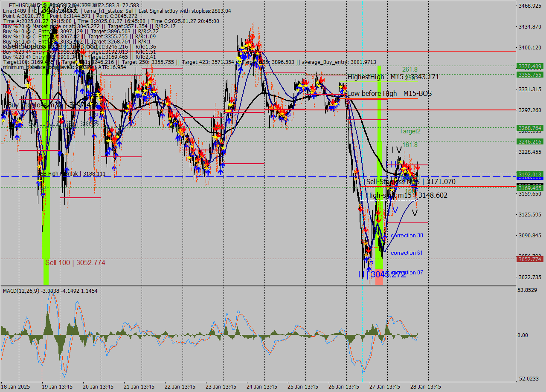
Task: Click the green 3370.409 price tag
Action: [529, 66]
